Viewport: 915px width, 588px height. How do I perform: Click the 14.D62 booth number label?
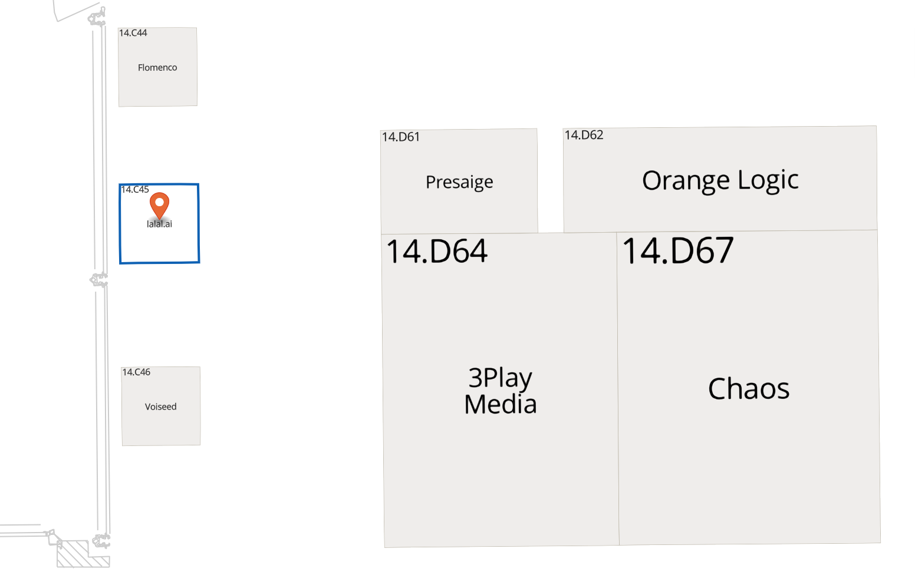pyautogui.click(x=584, y=135)
